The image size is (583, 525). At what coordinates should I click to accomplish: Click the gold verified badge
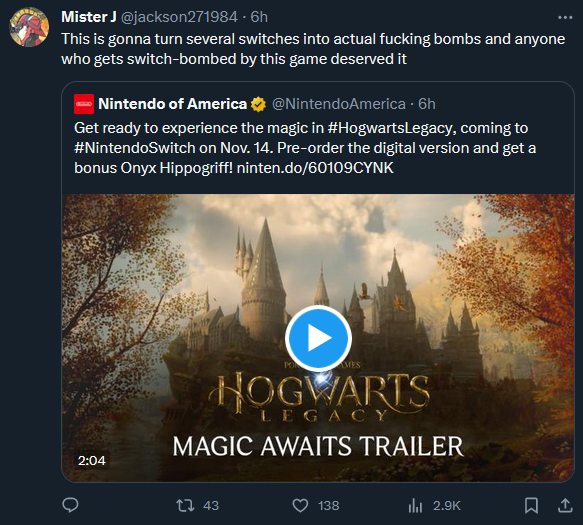tap(258, 104)
